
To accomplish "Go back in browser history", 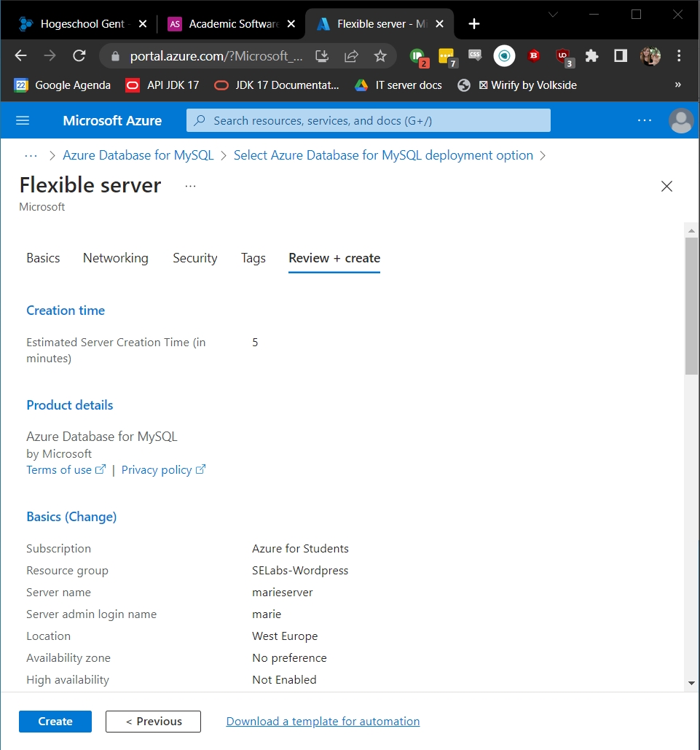I will pyautogui.click(x=20, y=56).
